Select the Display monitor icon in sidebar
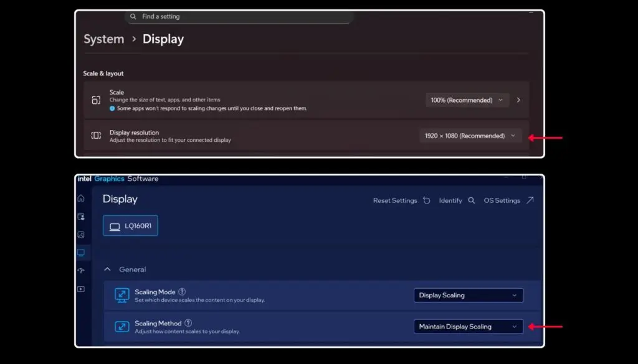The width and height of the screenshot is (638, 364). (81, 253)
